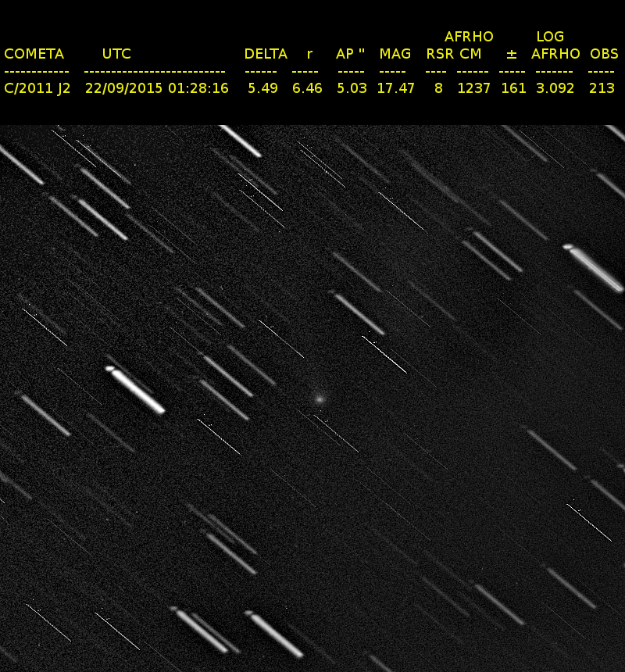Click the DELTA value 5.49
625x672 pixels.
(262, 88)
